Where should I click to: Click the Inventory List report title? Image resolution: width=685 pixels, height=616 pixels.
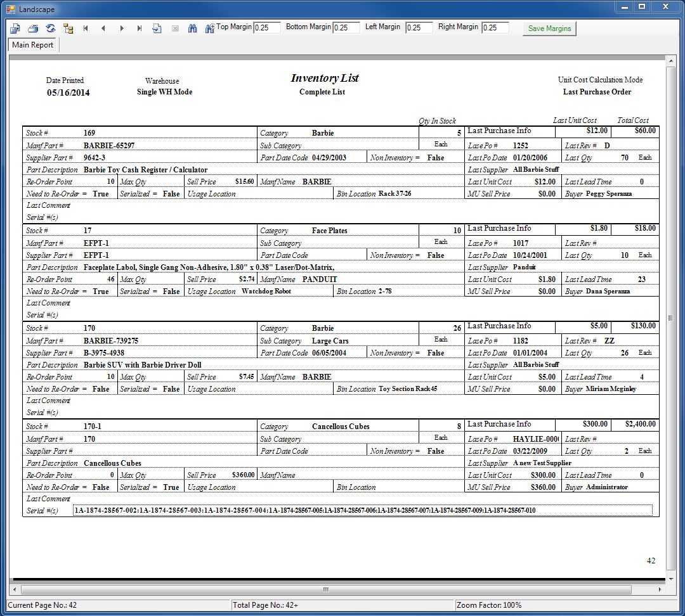[x=325, y=78]
